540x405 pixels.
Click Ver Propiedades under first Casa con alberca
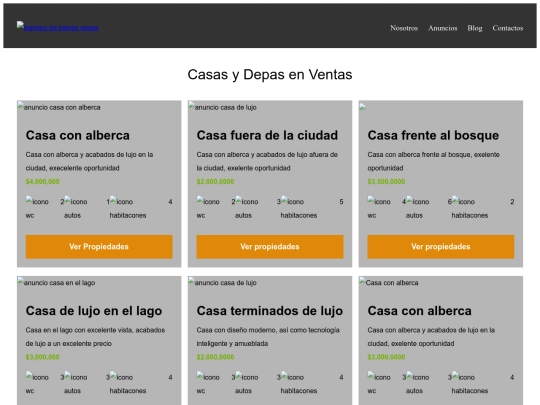click(99, 247)
